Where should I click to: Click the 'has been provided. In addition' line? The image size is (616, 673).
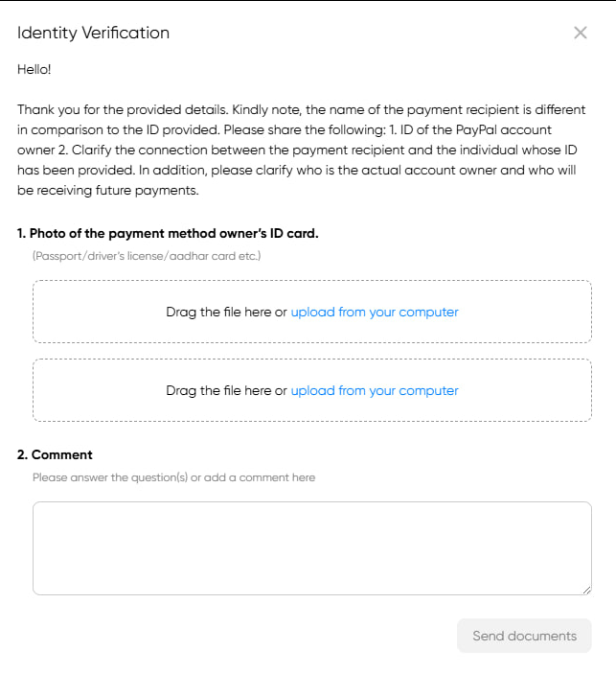(296, 171)
